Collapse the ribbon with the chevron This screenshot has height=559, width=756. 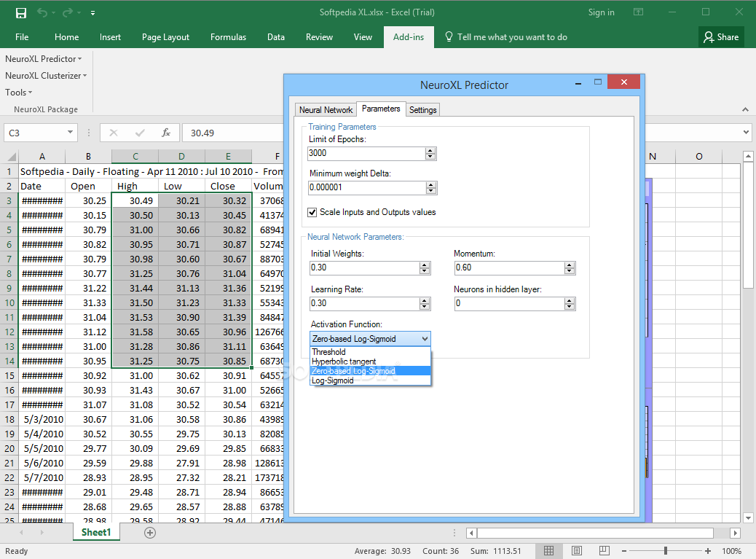click(745, 109)
